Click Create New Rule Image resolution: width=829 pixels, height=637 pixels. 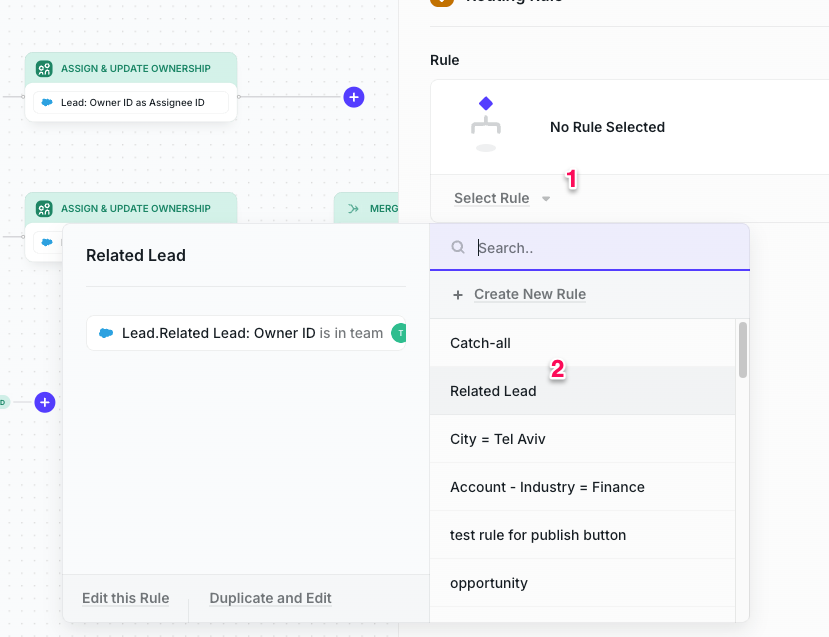530,294
